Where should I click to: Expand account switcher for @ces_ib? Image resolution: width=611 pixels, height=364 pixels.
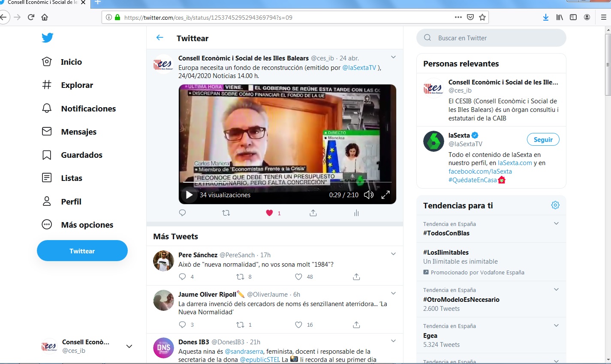point(129,346)
